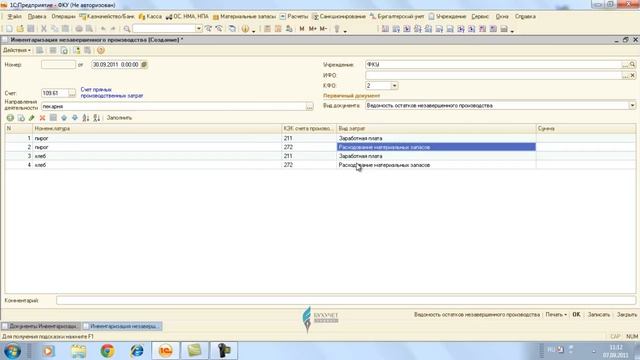640x360 pixels.
Task: Click the Заполнить button
Action: [x=119, y=118]
